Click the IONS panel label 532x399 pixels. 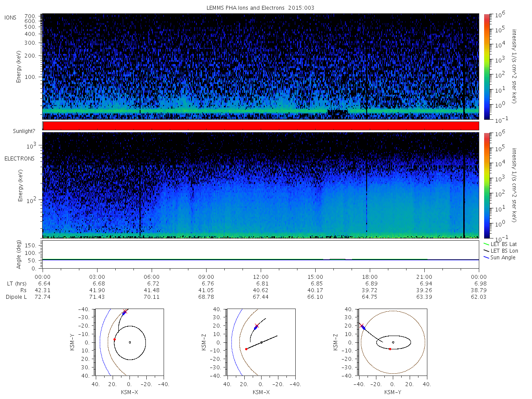click(11, 17)
